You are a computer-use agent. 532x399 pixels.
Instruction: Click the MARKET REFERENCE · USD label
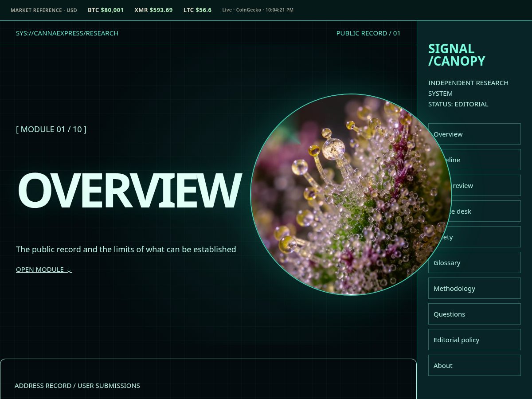pyautogui.click(x=44, y=10)
